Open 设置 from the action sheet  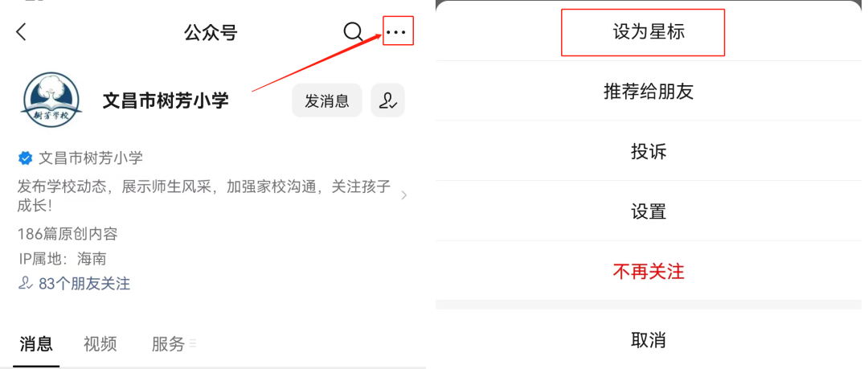tap(649, 211)
